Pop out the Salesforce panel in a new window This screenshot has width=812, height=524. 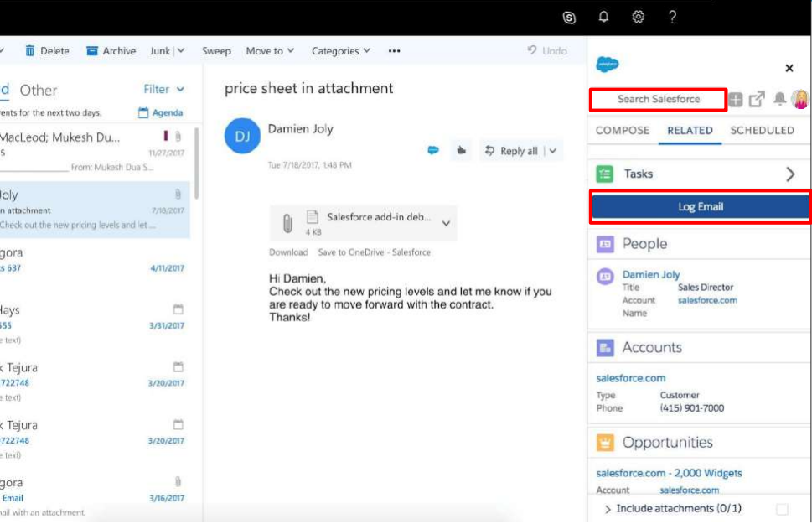757,99
